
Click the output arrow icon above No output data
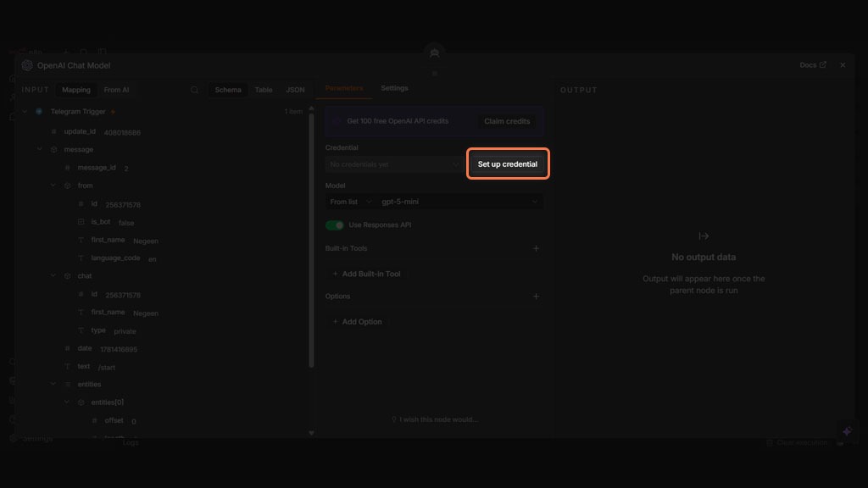(x=704, y=236)
